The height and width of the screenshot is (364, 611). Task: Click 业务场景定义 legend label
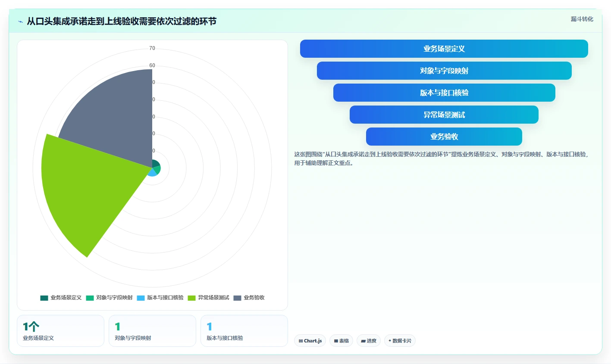click(x=66, y=298)
